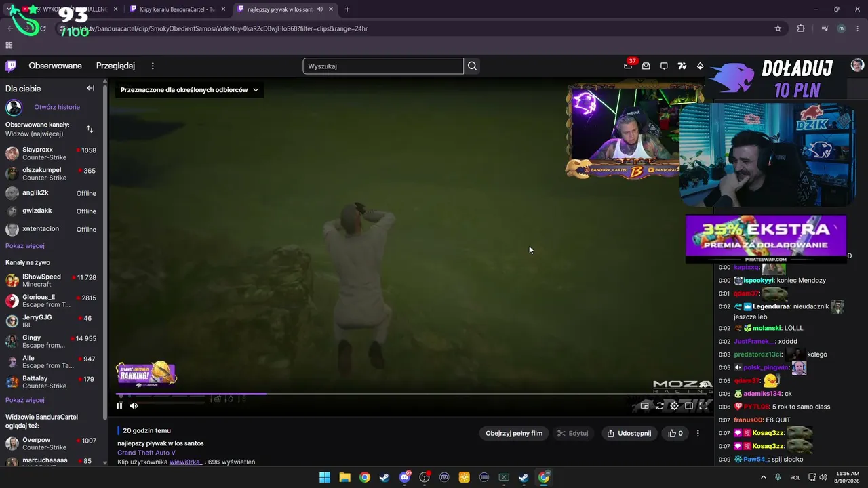Open the whispers chat bubble icon
868x488 pixels.
tap(664, 66)
